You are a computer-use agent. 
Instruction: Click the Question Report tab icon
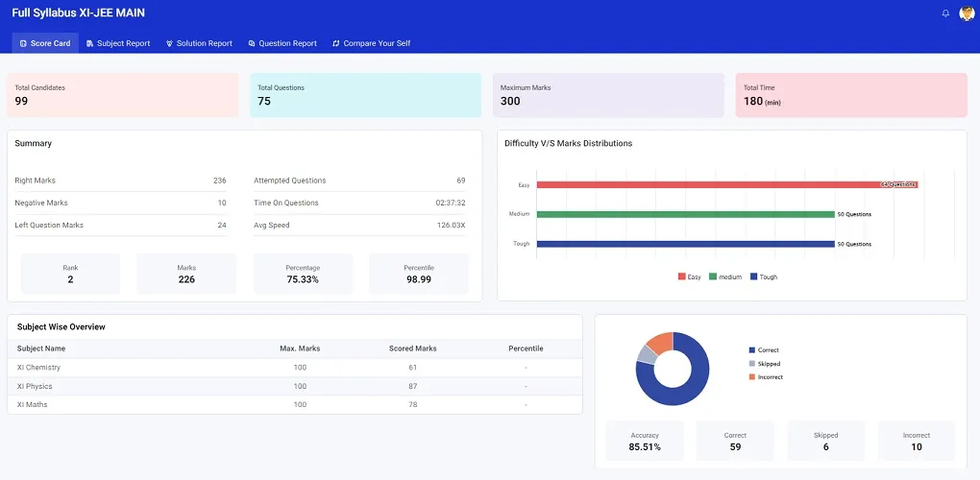tap(252, 43)
